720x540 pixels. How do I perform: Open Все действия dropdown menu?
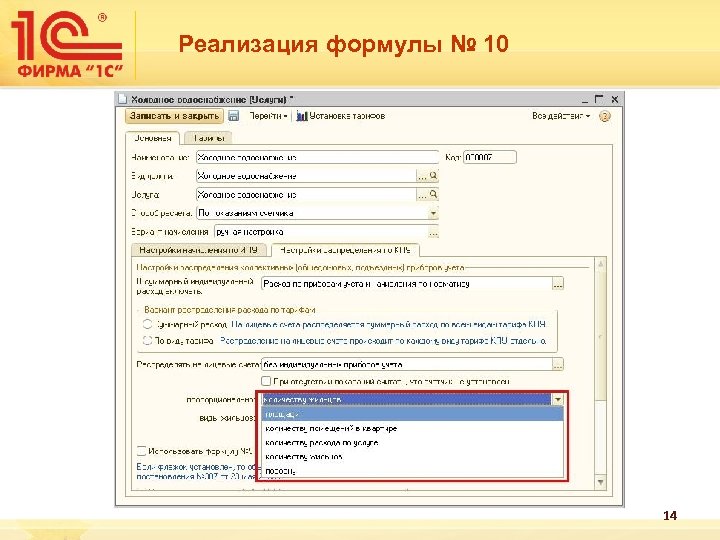click(x=561, y=116)
